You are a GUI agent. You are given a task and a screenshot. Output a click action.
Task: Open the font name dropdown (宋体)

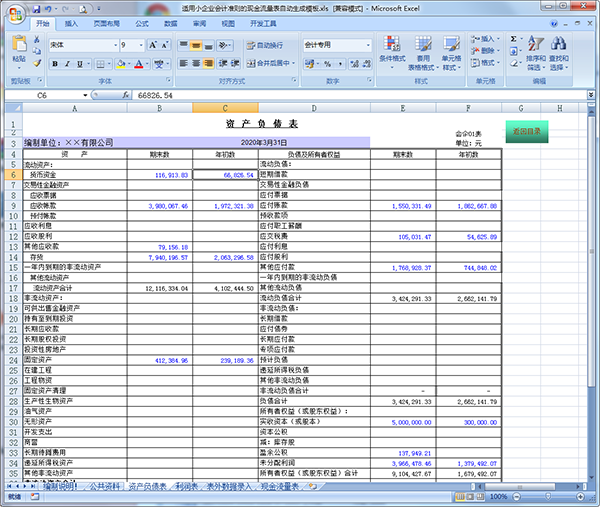pyautogui.click(x=115, y=45)
